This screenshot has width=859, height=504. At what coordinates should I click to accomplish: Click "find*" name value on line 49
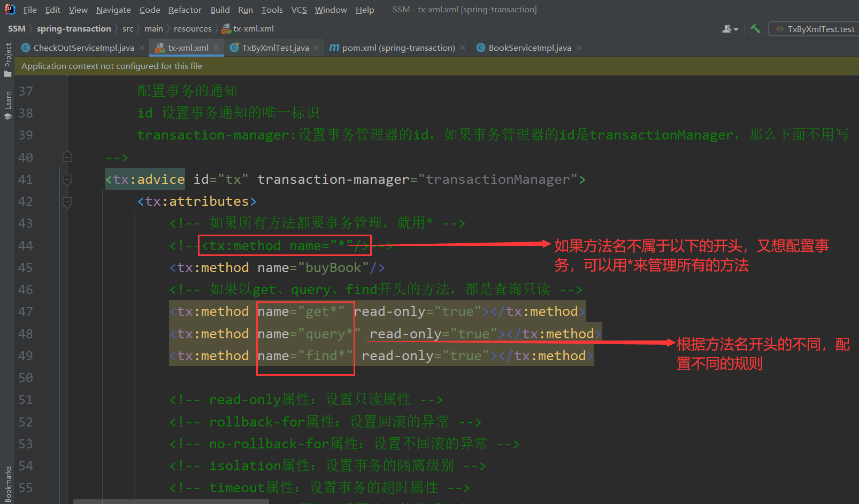pyautogui.click(x=325, y=356)
